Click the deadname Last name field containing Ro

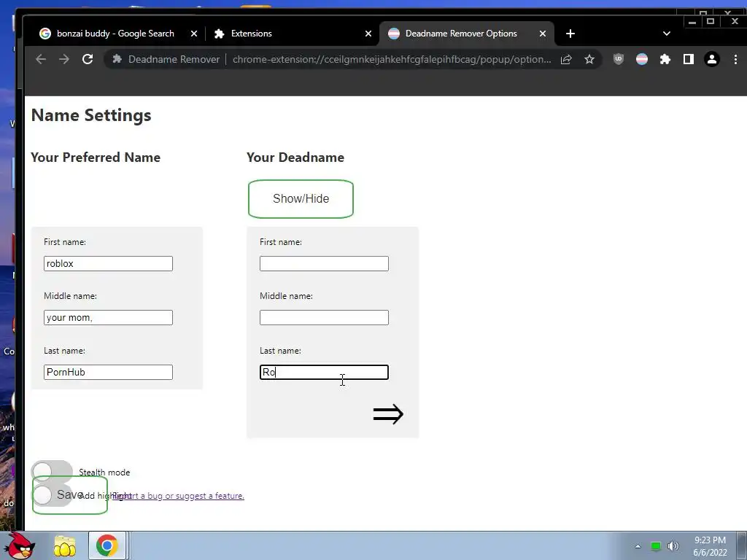pyautogui.click(x=324, y=372)
